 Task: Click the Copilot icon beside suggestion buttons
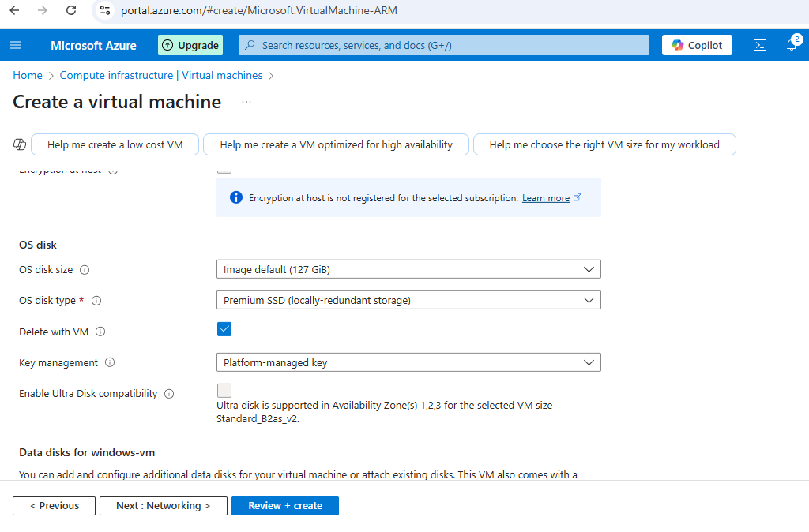pyautogui.click(x=20, y=145)
